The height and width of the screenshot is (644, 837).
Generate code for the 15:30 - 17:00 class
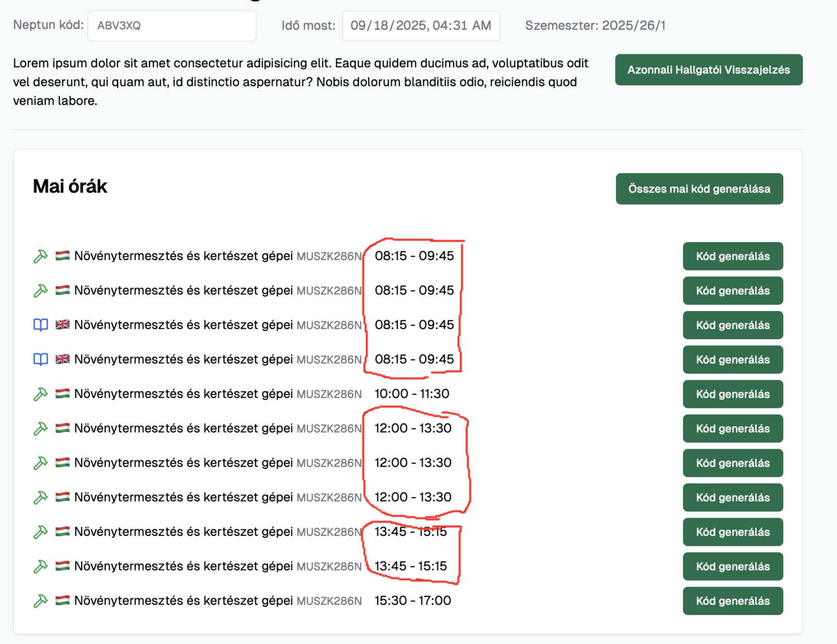pyautogui.click(x=732, y=601)
